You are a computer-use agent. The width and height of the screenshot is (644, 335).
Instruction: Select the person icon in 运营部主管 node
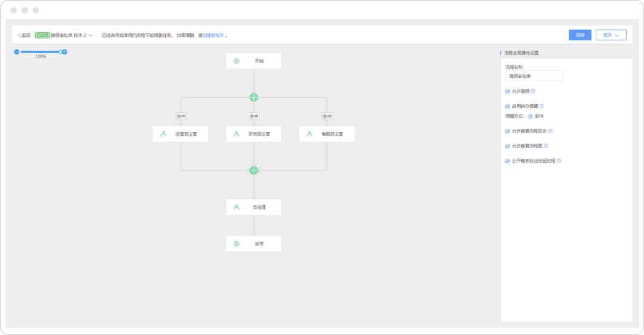(x=163, y=134)
